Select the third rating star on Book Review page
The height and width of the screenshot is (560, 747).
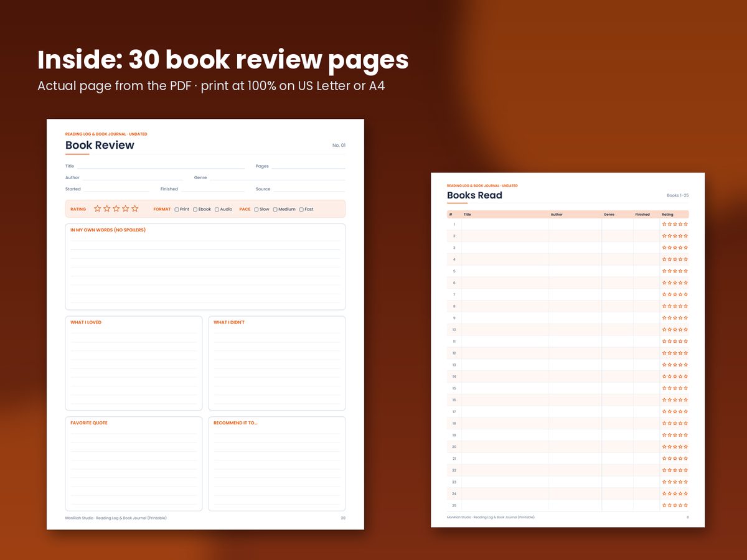click(116, 209)
